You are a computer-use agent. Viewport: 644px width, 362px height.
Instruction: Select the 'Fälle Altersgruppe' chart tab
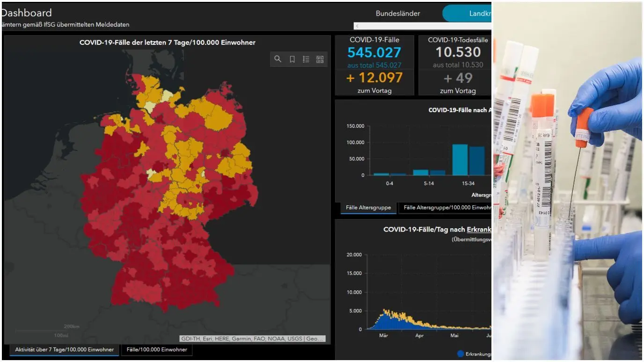[x=368, y=208]
